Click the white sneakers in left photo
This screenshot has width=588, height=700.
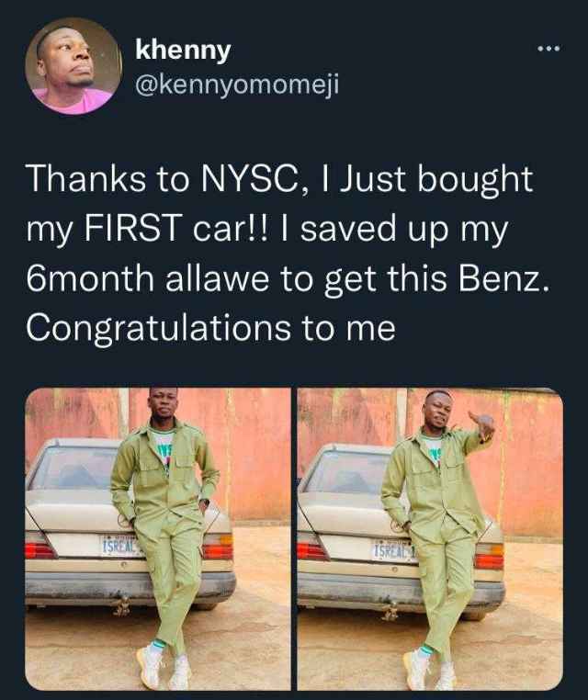(x=164, y=668)
